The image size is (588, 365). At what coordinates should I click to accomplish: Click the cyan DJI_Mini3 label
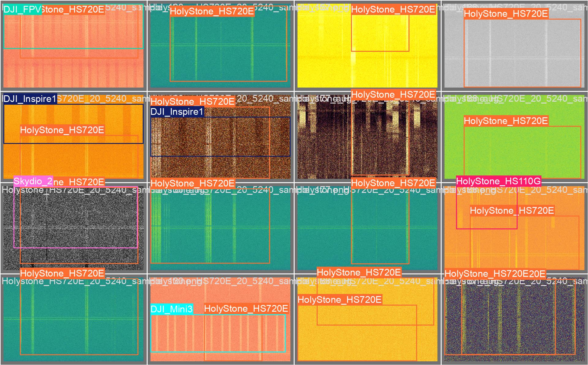click(x=171, y=309)
